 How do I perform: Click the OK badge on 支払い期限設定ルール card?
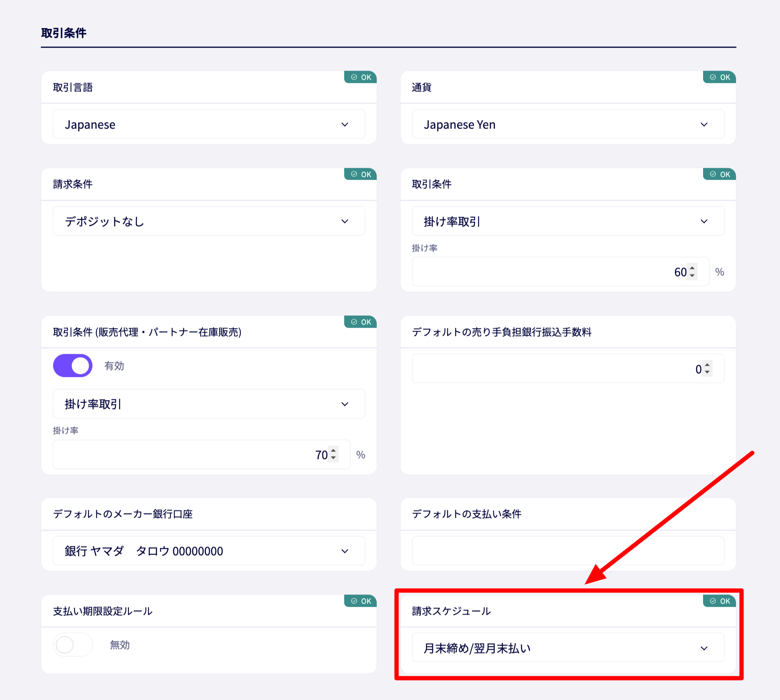(x=360, y=601)
